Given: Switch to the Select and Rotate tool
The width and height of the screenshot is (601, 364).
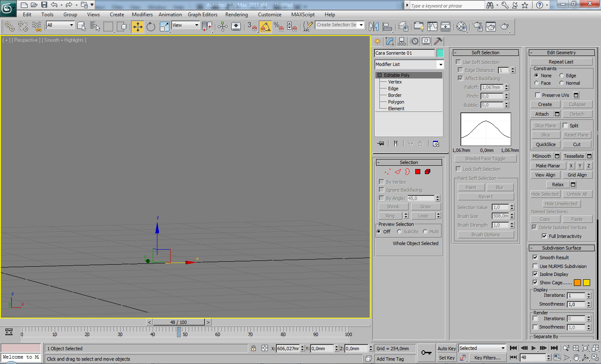Looking at the screenshot, I should 151,27.
